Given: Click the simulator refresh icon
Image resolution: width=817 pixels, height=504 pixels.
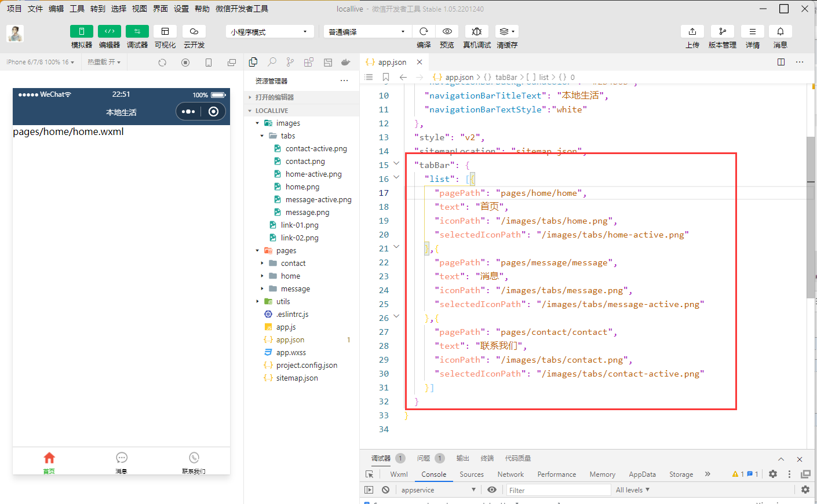Looking at the screenshot, I should pyautogui.click(x=162, y=63).
